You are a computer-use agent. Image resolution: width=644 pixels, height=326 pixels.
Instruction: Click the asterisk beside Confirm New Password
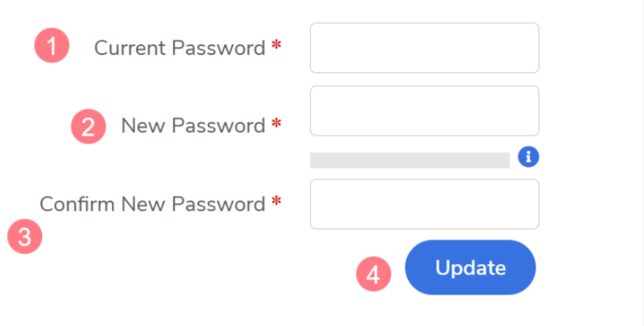pyautogui.click(x=276, y=203)
